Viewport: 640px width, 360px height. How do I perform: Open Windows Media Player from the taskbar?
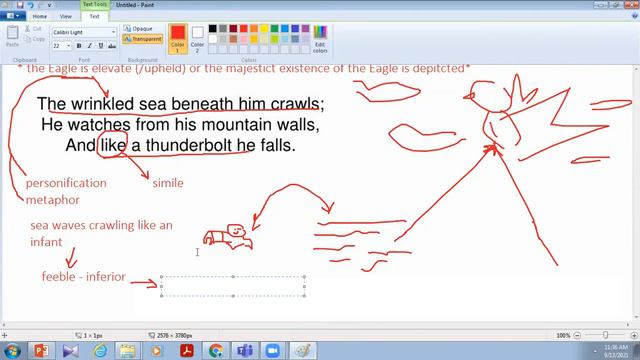[x=157, y=351]
